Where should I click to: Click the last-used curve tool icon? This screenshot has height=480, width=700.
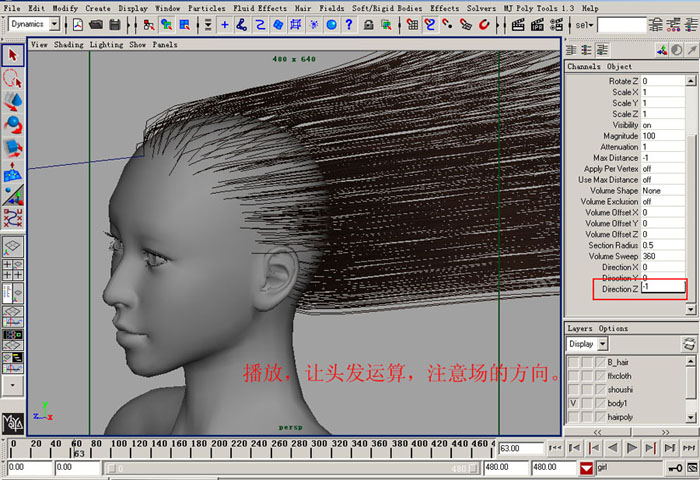[x=12, y=218]
